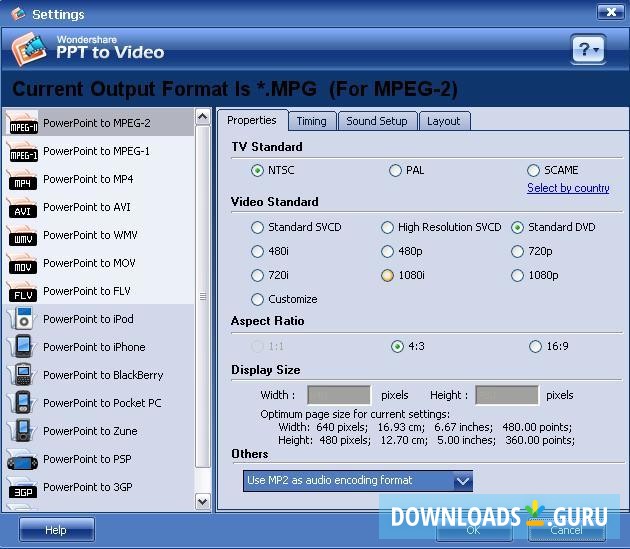
Task: Click the iPhone device icon
Action: pos(23,347)
